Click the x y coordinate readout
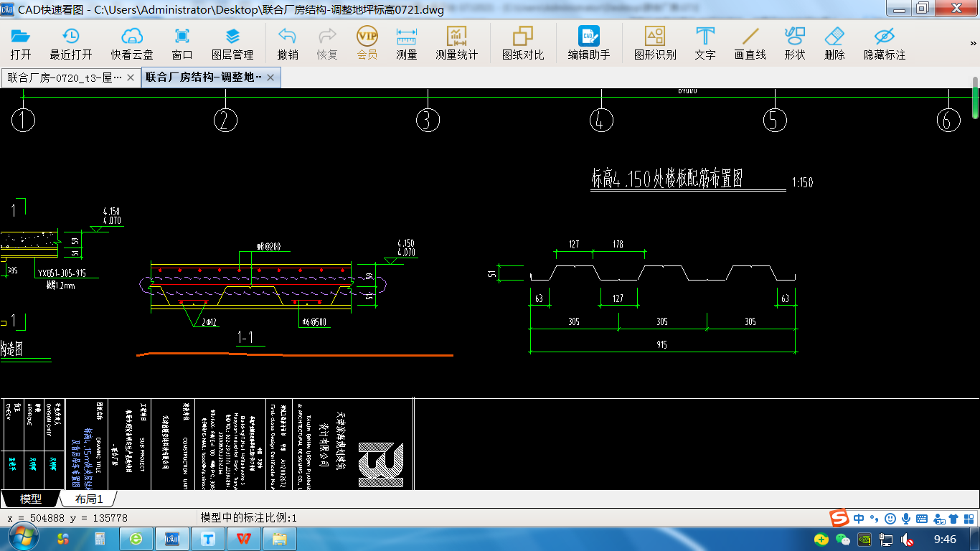 click(67, 518)
